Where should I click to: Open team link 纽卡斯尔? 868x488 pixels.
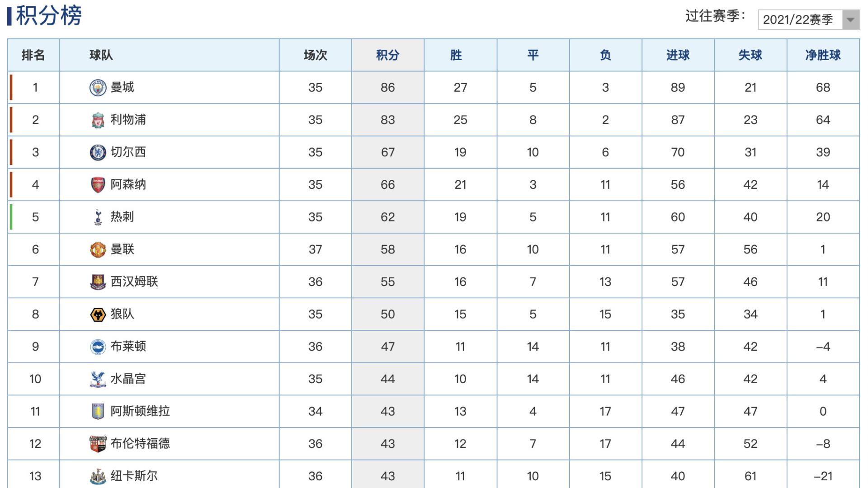pyautogui.click(x=134, y=476)
